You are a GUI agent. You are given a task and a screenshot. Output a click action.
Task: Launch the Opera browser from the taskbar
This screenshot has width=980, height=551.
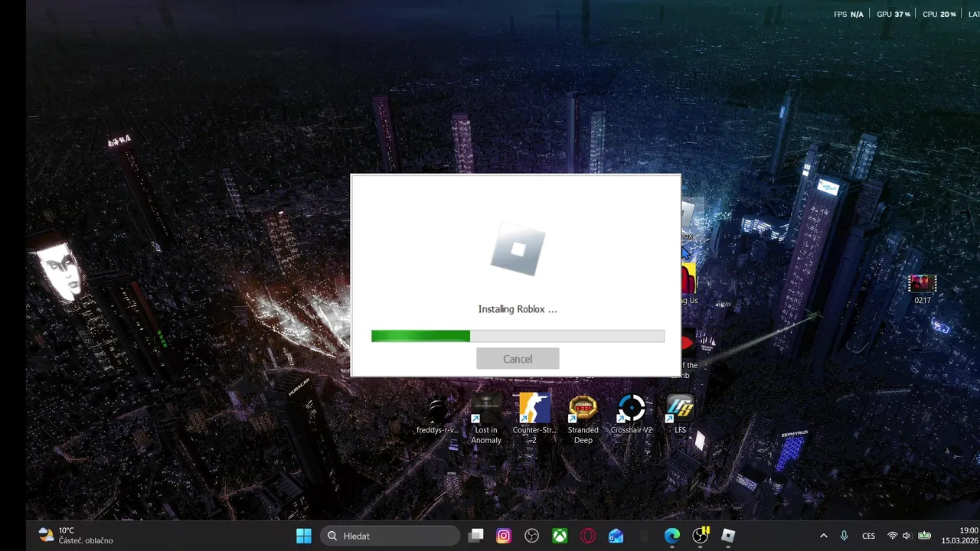(x=588, y=536)
